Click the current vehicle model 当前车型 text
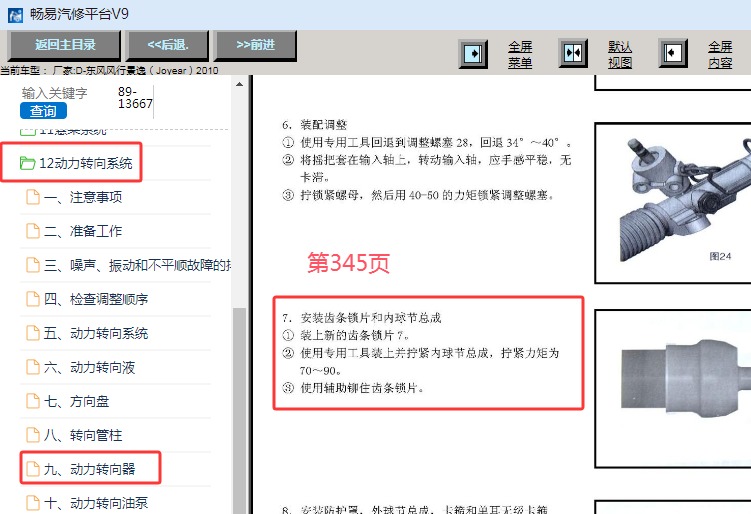Viewport: 751px width, 514px height. [109, 70]
